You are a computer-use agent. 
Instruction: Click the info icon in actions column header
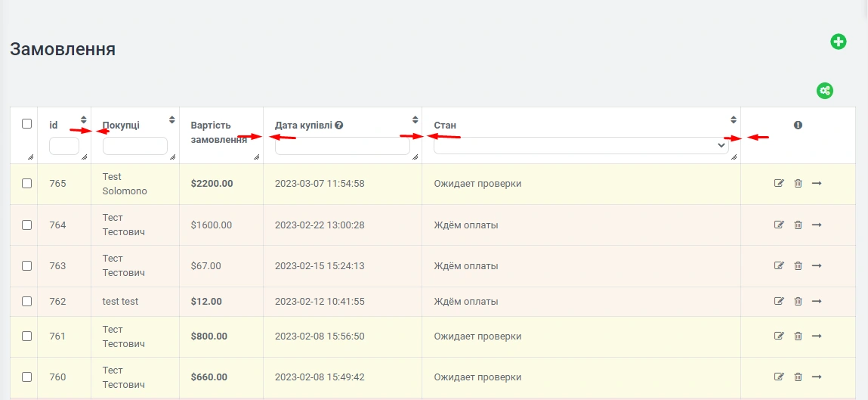(798, 126)
